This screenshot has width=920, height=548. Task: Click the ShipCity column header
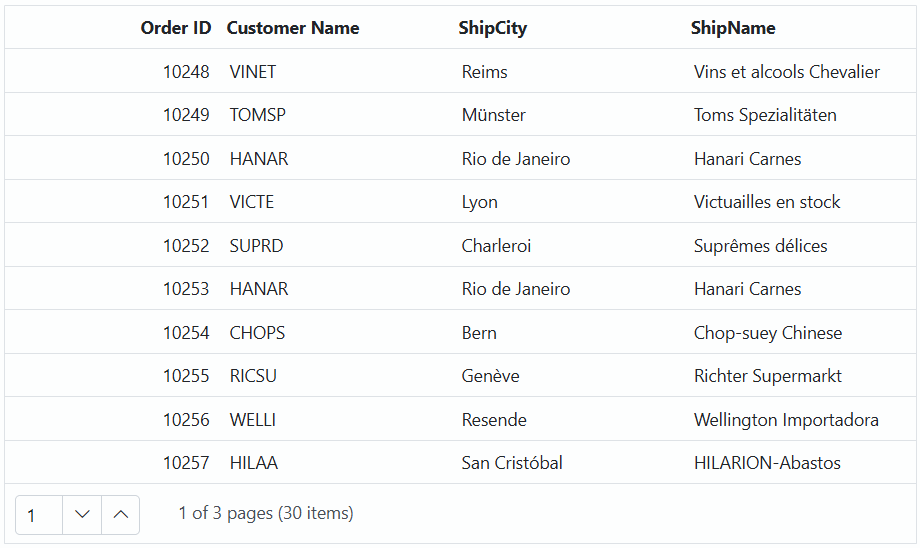coord(492,28)
